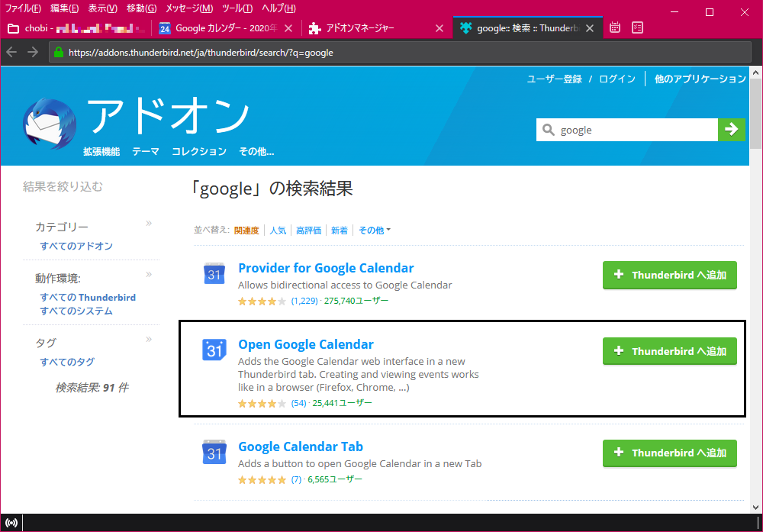The image size is (763, 532).
Task: Click the page scrollbar up arrow
Action: (755, 73)
